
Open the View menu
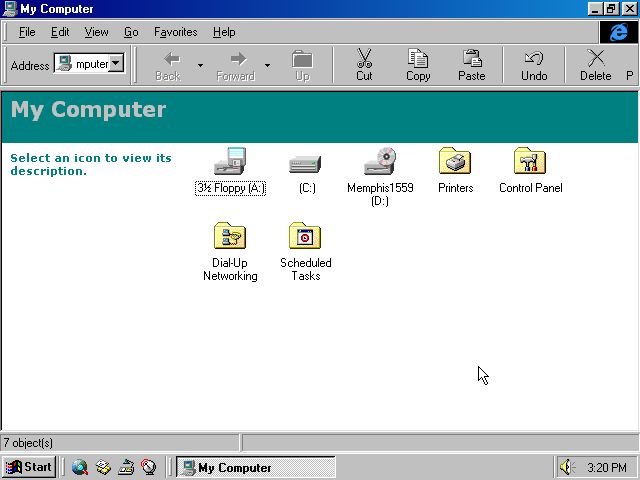[x=96, y=32]
